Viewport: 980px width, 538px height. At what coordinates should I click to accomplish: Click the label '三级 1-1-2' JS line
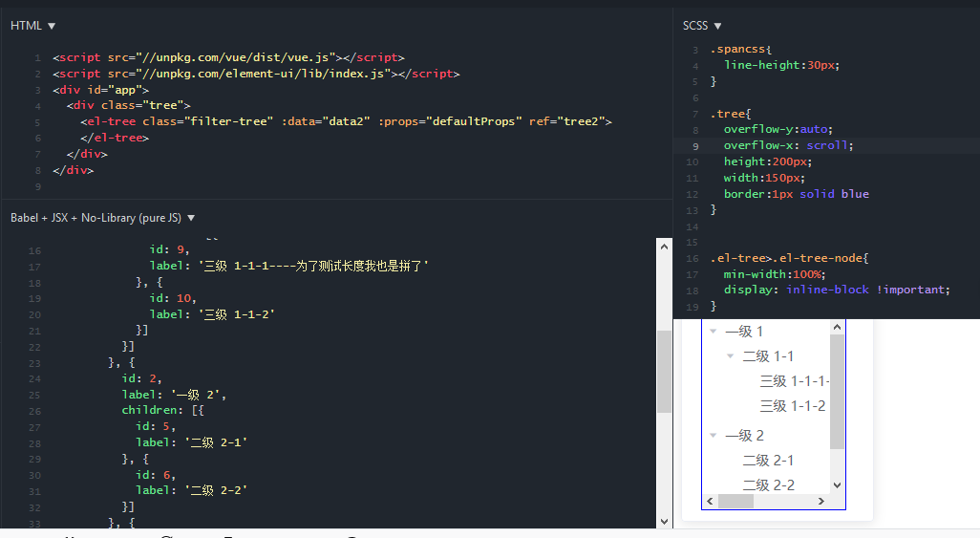(212, 314)
